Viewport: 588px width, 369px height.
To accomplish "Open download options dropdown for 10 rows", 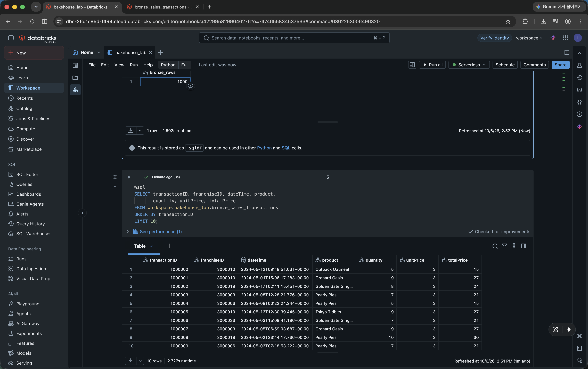I will click(x=140, y=361).
